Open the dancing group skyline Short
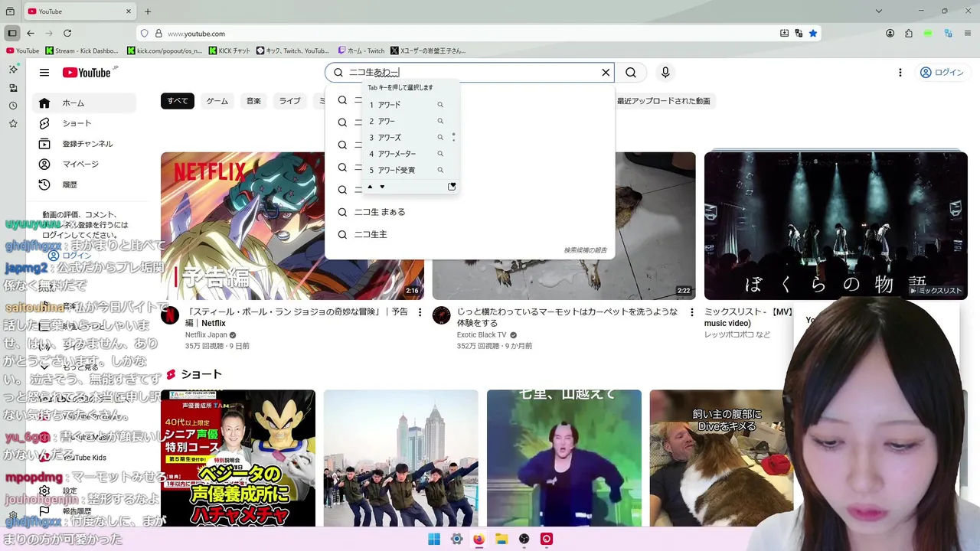The height and width of the screenshot is (551, 980). pos(401,458)
